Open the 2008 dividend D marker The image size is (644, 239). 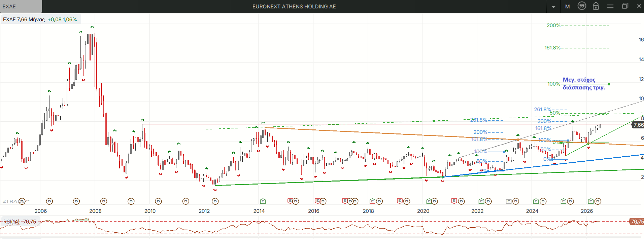pos(104,201)
